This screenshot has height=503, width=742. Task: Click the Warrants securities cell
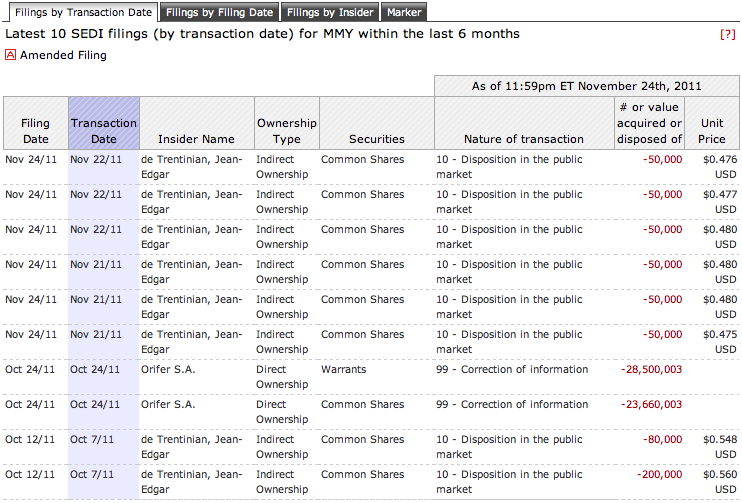click(x=343, y=369)
